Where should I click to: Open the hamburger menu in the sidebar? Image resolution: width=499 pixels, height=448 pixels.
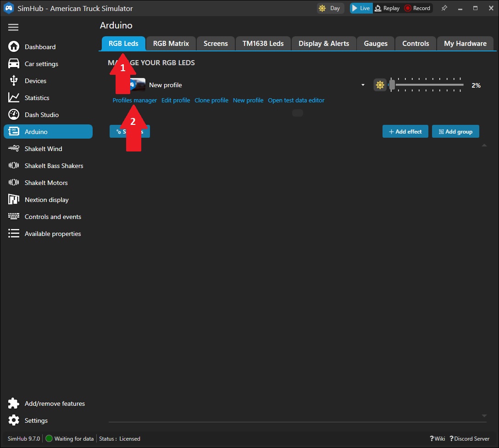13,28
